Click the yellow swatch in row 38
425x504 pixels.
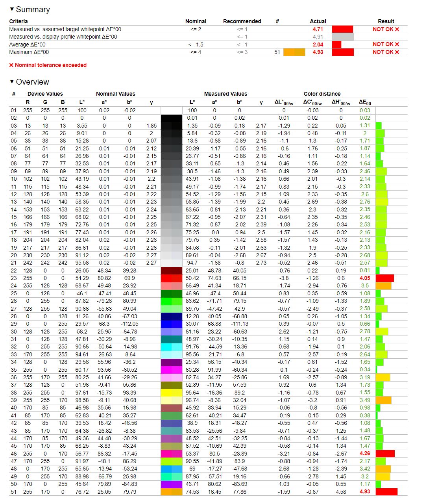pos(172,393)
